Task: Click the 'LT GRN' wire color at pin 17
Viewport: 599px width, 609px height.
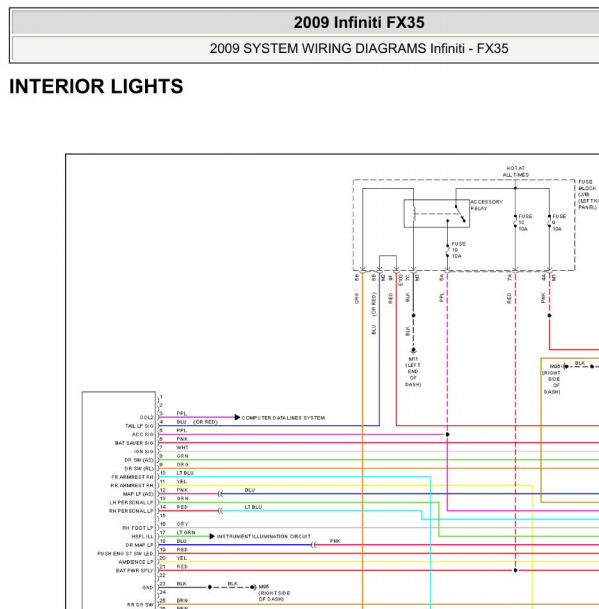Action: point(186,532)
